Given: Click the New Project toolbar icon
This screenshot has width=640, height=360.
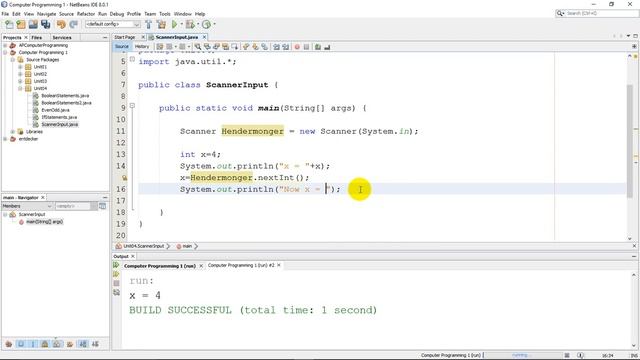Looking at the screenshot, I should coord(21,24).
